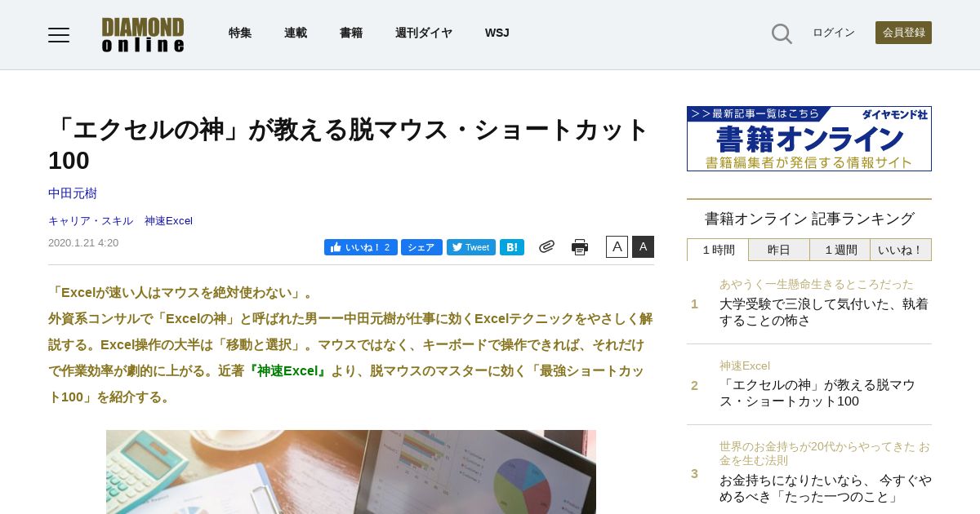This screenshot has width=980, height=514.
Task: Open the 書籍 menu
Action: pos(351,33)
